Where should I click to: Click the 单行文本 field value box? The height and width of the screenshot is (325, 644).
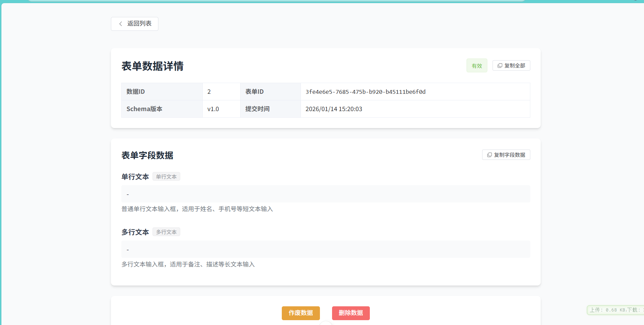(325, 194)
